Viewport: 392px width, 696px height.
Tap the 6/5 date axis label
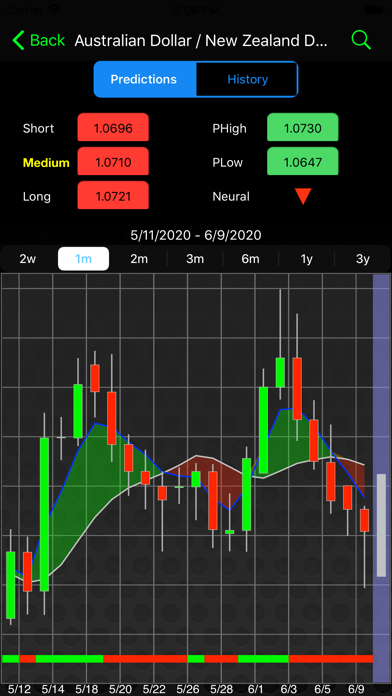pyautogui.click(x=322, y=689)
